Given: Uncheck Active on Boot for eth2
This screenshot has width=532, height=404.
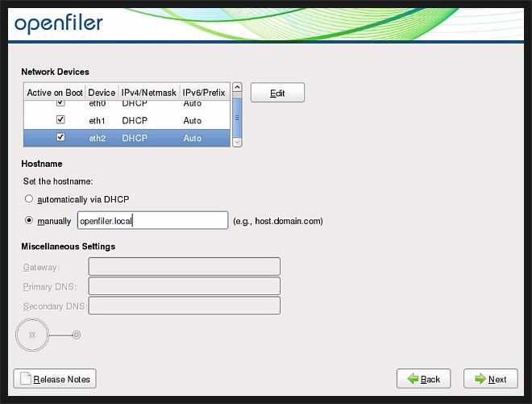Looking at the screenshot, I should pyautogui.click(x=60, y=137).
